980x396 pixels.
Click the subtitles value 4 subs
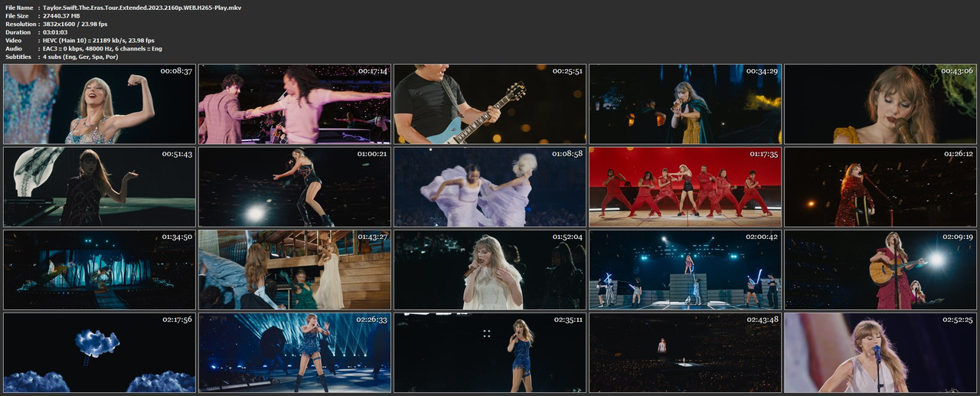click(x=80, y=57)
